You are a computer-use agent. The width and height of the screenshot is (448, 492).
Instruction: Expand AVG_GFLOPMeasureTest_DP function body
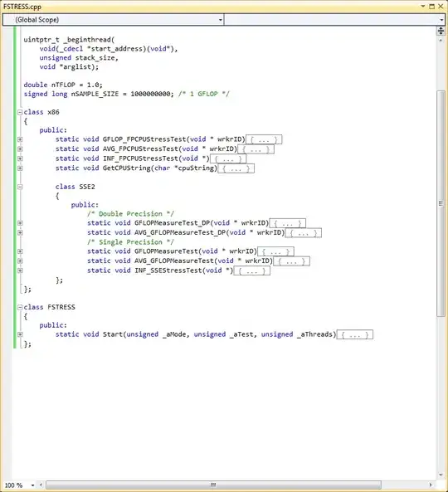(20, 232)
